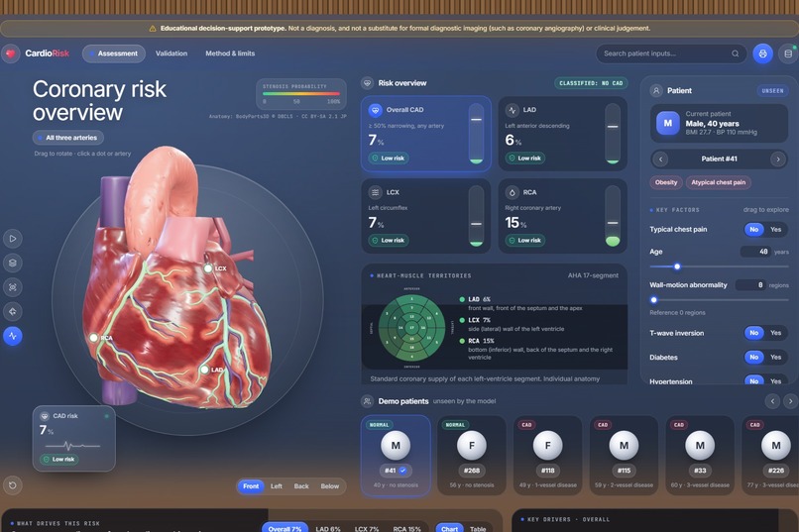This screenshot has height=532, width=799.
Task: Open the Overall CAD risk card
Action: pos(426,134)
